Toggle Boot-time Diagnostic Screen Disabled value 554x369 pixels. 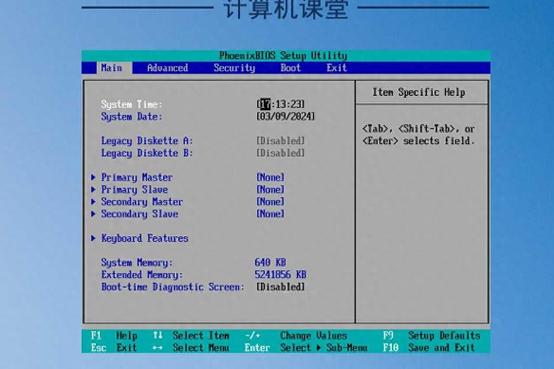[281, 287]
